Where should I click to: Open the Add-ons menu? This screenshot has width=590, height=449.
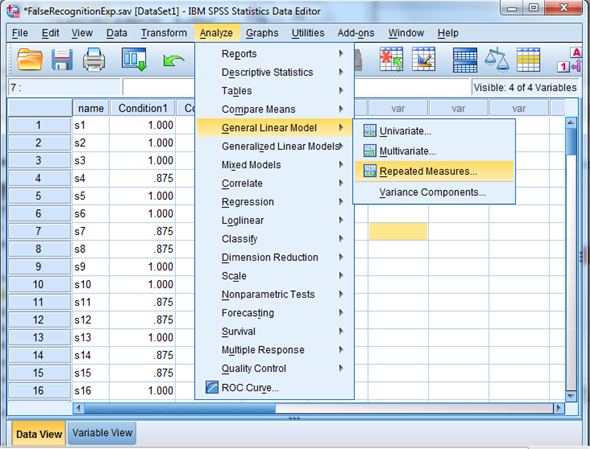pos(356,33)
